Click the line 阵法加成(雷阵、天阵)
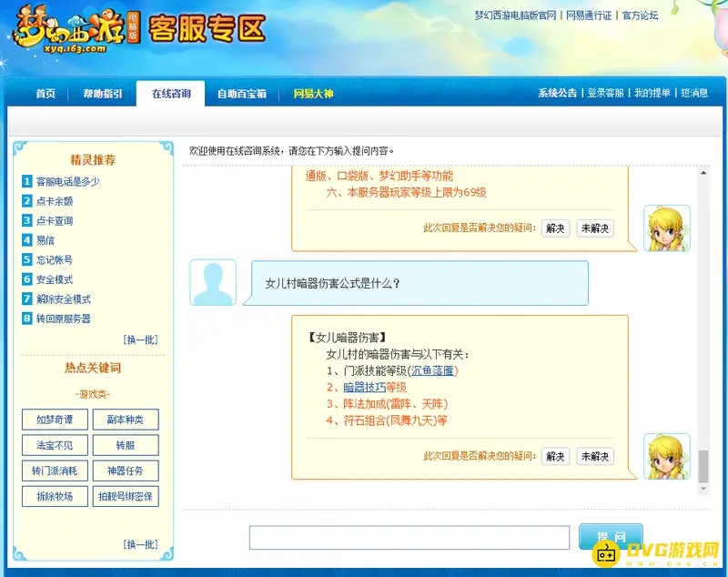This screenshot has width=728, height=577. coord(387,404)
